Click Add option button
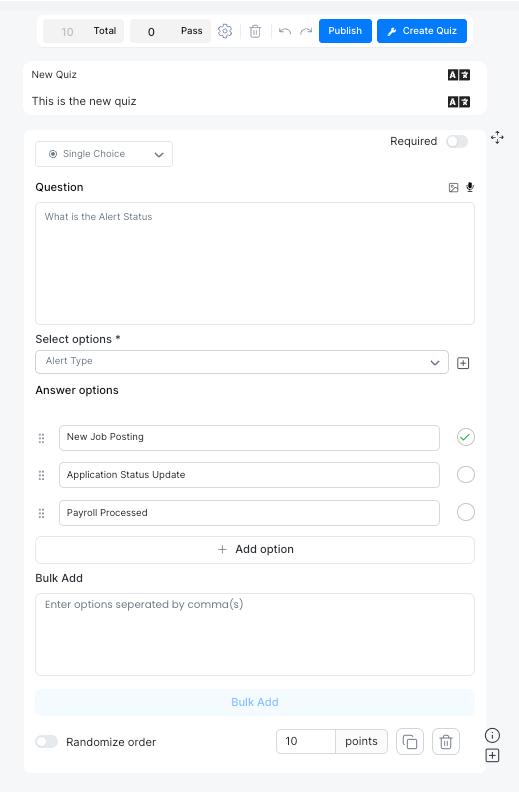The width and height of the screenshot is (519, 792). coord(255,550)
